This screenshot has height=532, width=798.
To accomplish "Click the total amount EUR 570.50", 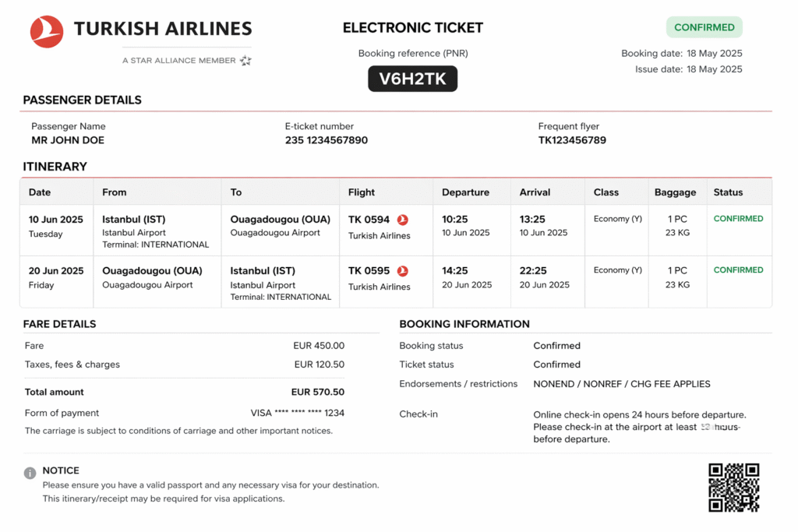I will [x=318, y=393].
